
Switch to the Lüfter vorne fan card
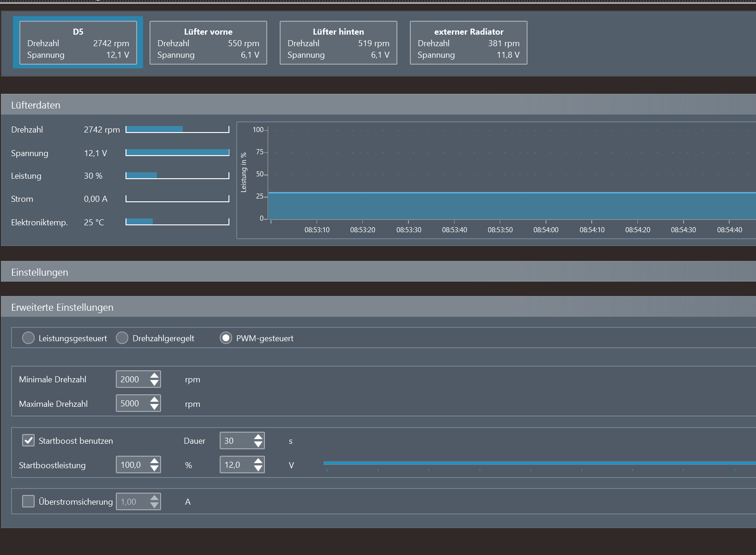click(208, 43)
